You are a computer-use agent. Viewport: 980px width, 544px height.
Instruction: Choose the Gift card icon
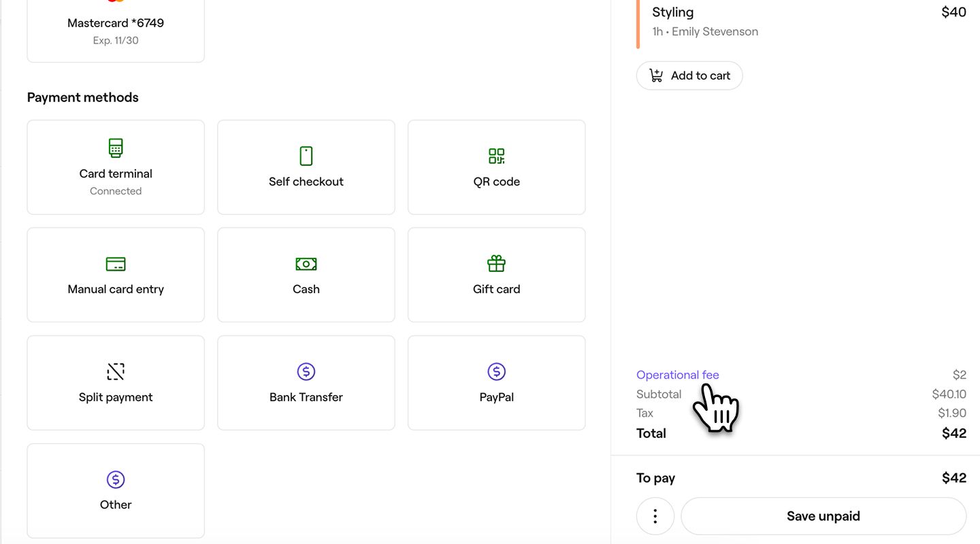point(497,263)
